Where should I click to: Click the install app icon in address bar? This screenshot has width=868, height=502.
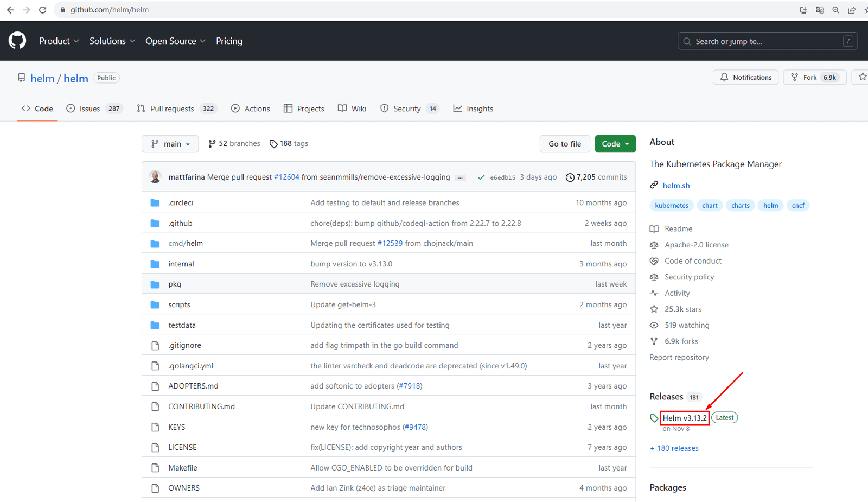coord(803,10)
